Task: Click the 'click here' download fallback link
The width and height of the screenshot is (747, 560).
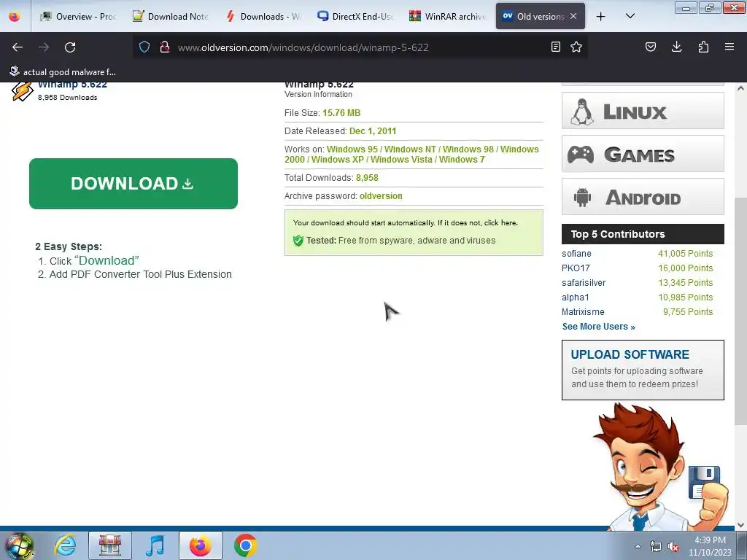Action: click(500, 222)
